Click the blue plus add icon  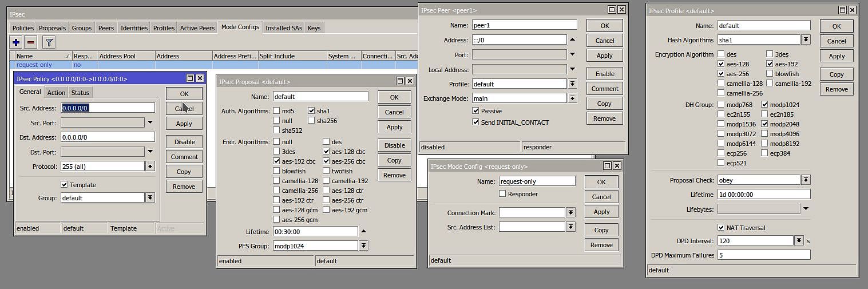point(16,42)
